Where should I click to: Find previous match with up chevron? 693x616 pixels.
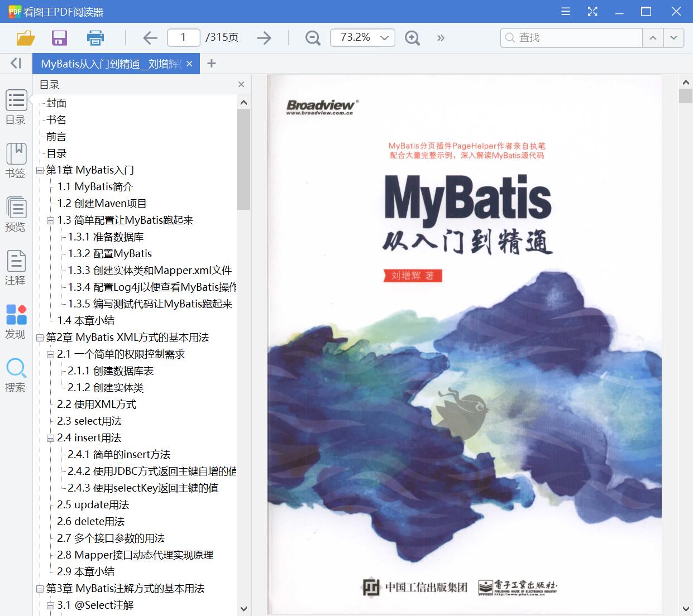coord(652,38)
